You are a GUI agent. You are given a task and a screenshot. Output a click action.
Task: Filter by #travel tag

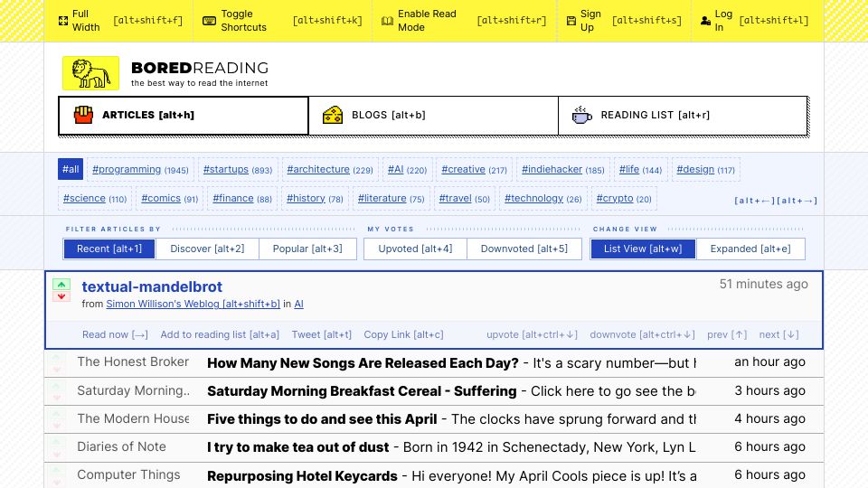[465, 198]
